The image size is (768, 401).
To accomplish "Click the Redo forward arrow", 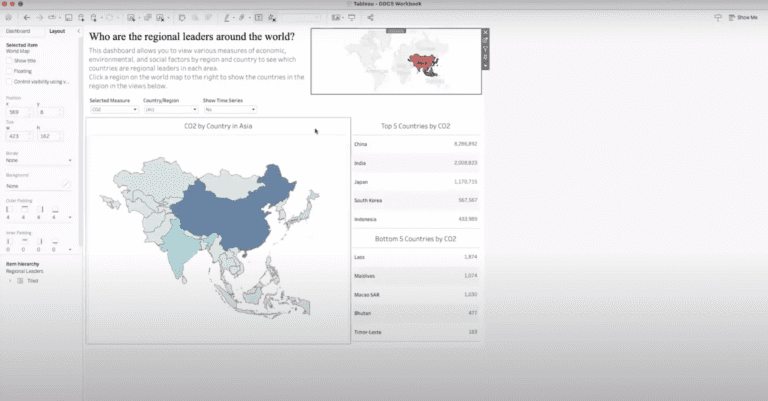I will click(x=40, y=18).
